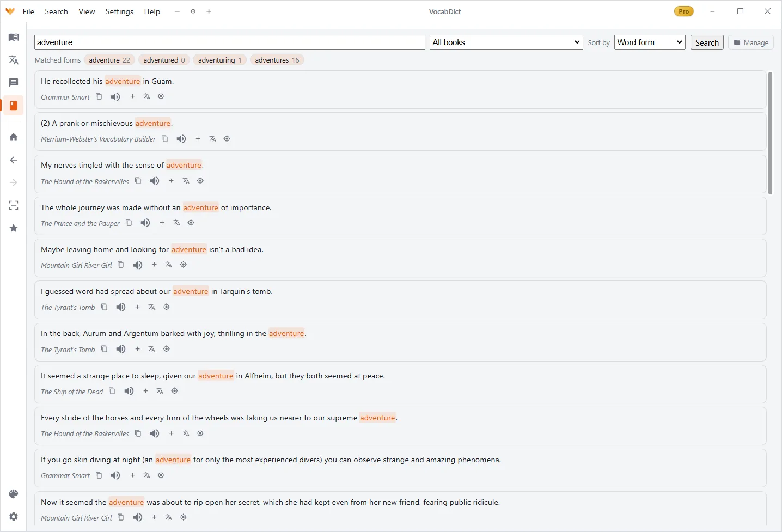Filter by matched form 'adventures 16'
Image resolution: width=782 pixels, height=532 pixels.
coord(277,60)
